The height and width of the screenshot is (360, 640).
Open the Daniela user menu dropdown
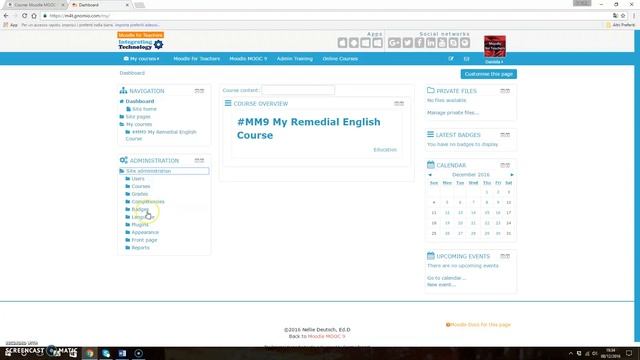[x=494, y=62]
